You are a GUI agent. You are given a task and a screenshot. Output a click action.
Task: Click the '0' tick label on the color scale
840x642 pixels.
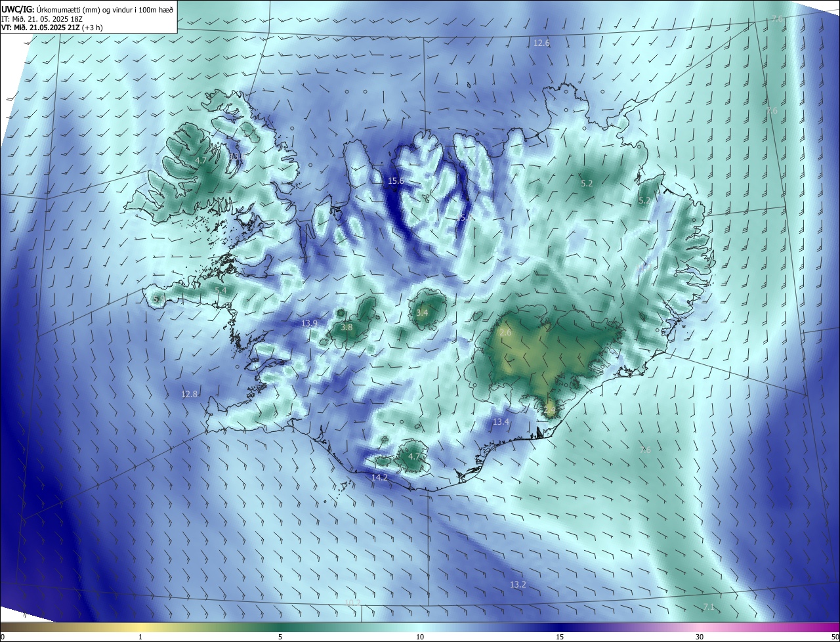(x=3, y=637)
